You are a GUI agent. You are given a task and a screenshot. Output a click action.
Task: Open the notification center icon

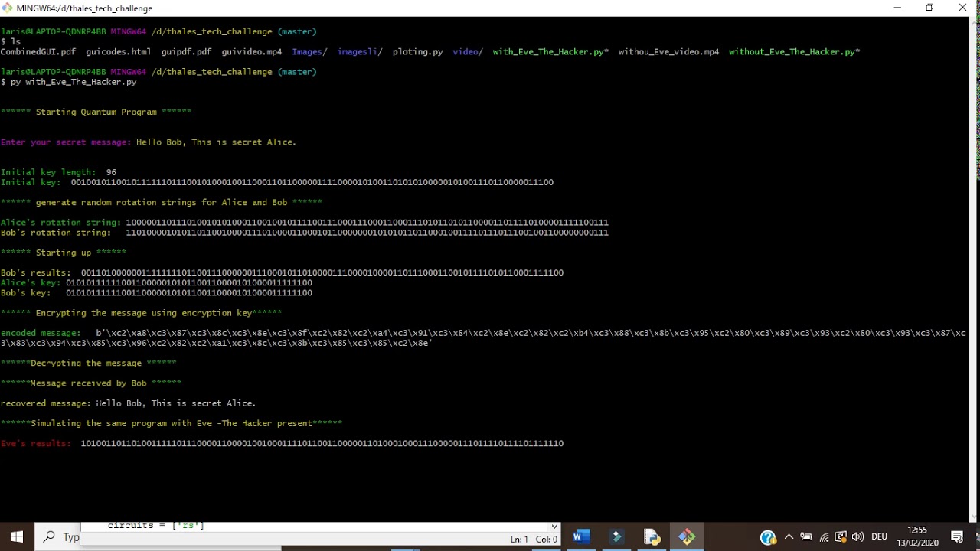click(x=957, y=537)
